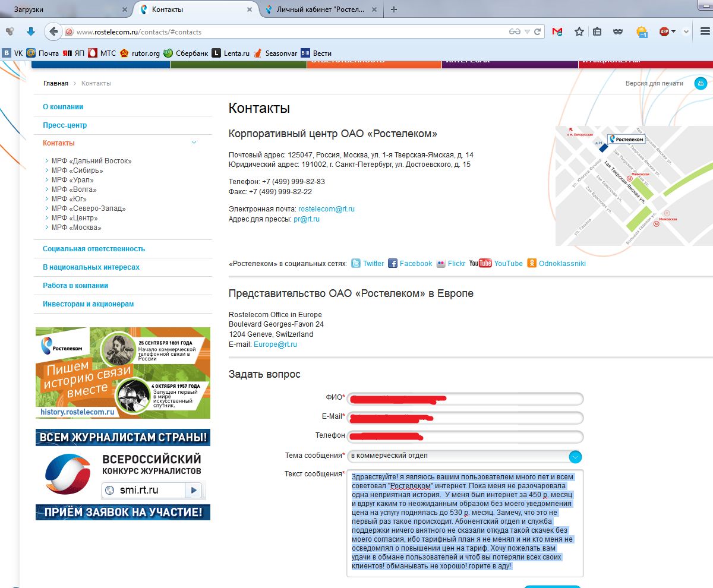
Task: Click inside the Текст сообщения textarea
Action: pyautogui.click(x=465, y=523)
